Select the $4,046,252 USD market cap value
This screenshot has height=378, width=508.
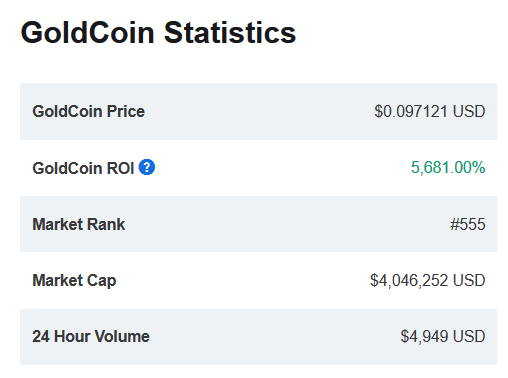pyautogui.click(x=428, y=280)
